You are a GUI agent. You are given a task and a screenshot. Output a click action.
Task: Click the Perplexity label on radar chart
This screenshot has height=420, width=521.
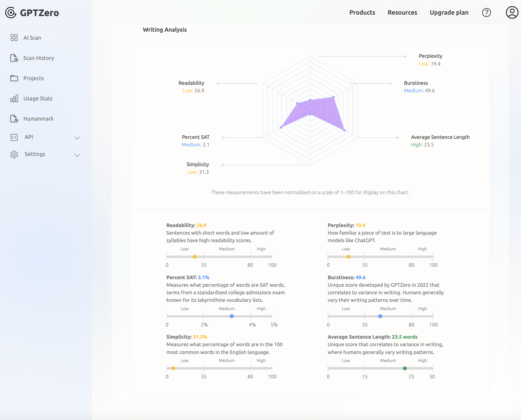(x=430, y=56)
